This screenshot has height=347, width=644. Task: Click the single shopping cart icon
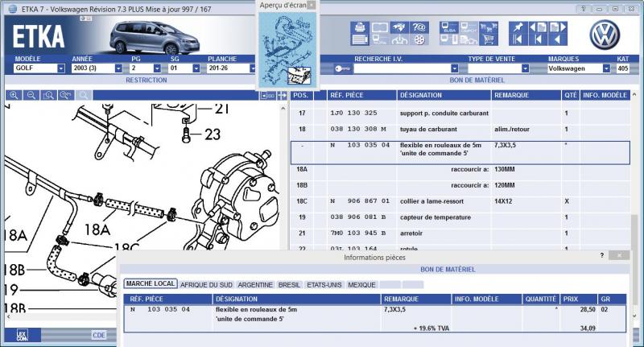pos(489,39)
